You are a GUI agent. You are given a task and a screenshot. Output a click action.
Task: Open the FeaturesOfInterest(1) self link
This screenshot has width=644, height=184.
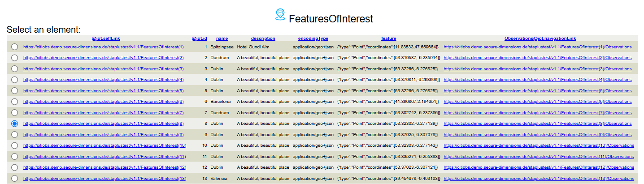104,47
